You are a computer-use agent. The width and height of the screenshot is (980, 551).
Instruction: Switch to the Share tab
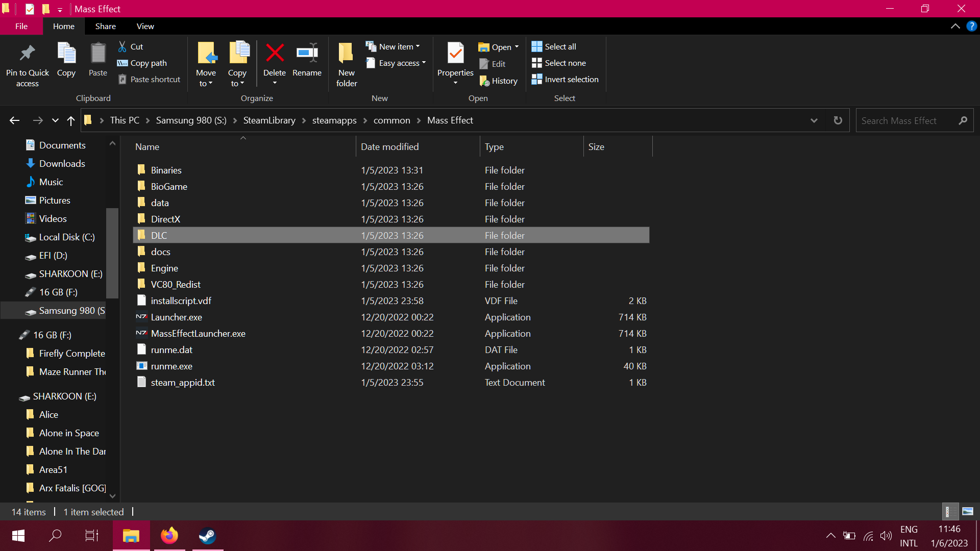tap(106, 26)
